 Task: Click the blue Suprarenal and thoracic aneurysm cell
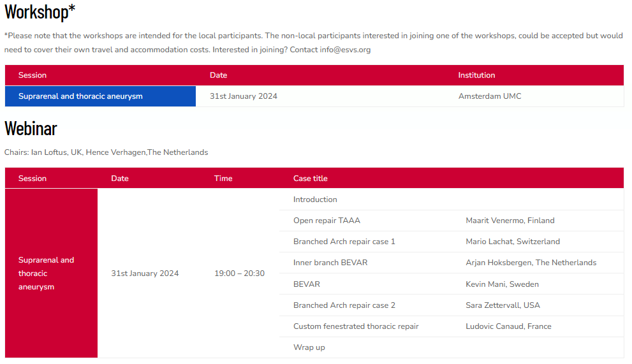click(x=100, y=96)
